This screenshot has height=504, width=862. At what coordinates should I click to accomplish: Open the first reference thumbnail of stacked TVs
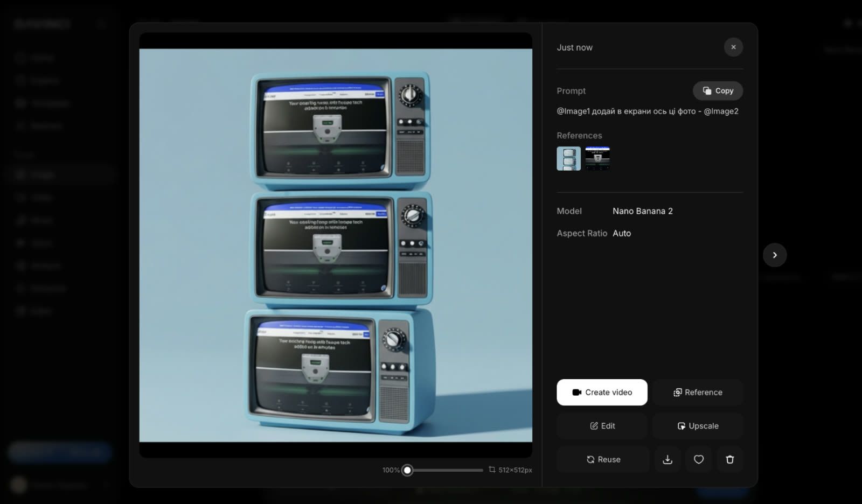click(x=568, y=158)
